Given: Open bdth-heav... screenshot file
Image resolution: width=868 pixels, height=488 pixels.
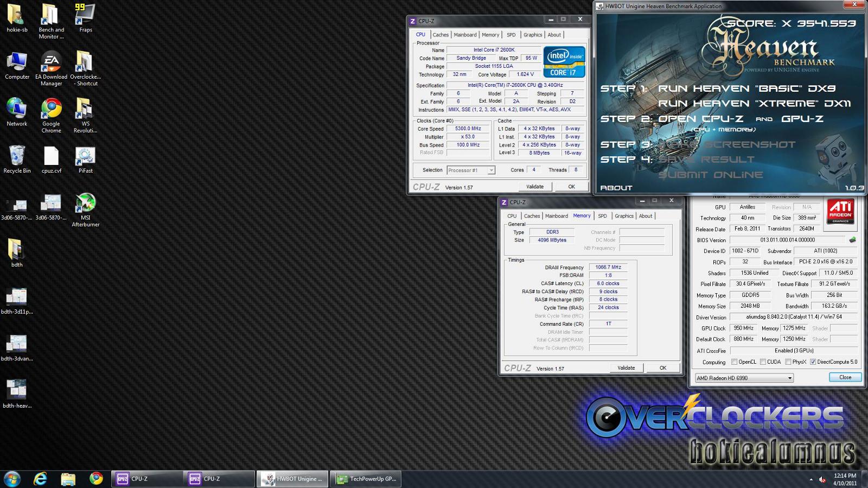Looking at the screenshot, I should (17, 394).
